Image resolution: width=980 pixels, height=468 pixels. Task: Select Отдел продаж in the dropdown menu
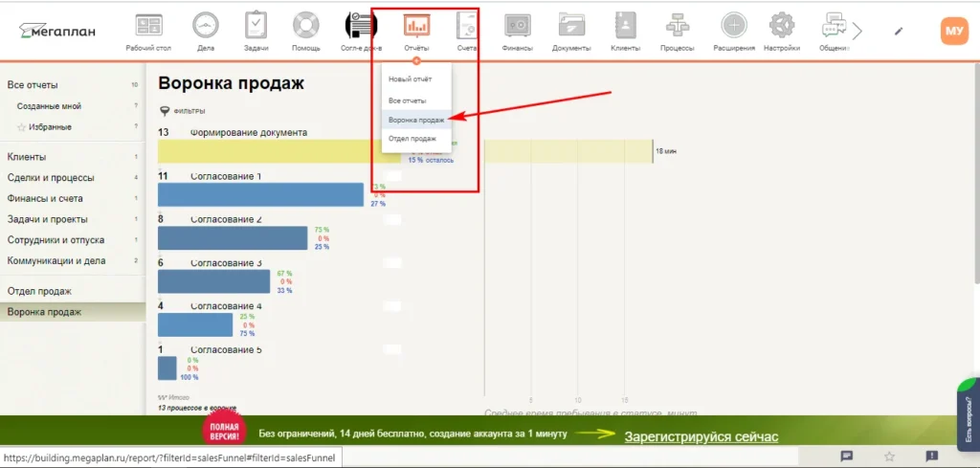pos(412,139)
